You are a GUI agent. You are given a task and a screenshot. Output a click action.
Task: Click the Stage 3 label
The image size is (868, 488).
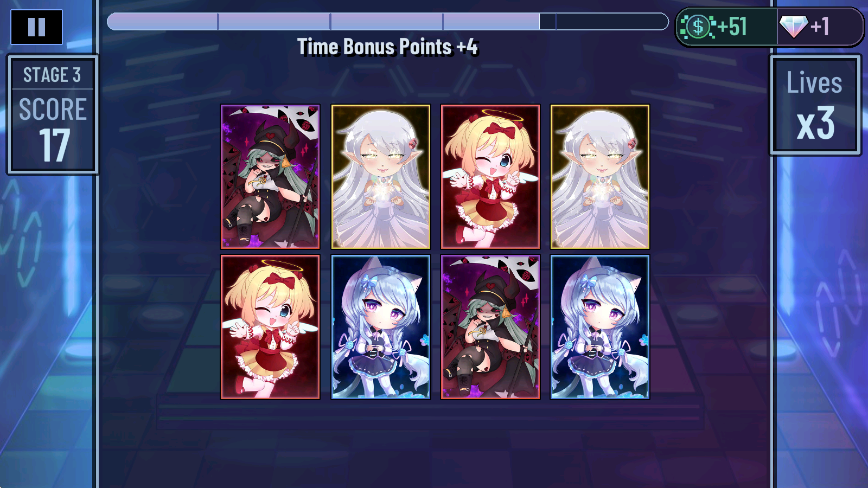(x=52, y=75)
